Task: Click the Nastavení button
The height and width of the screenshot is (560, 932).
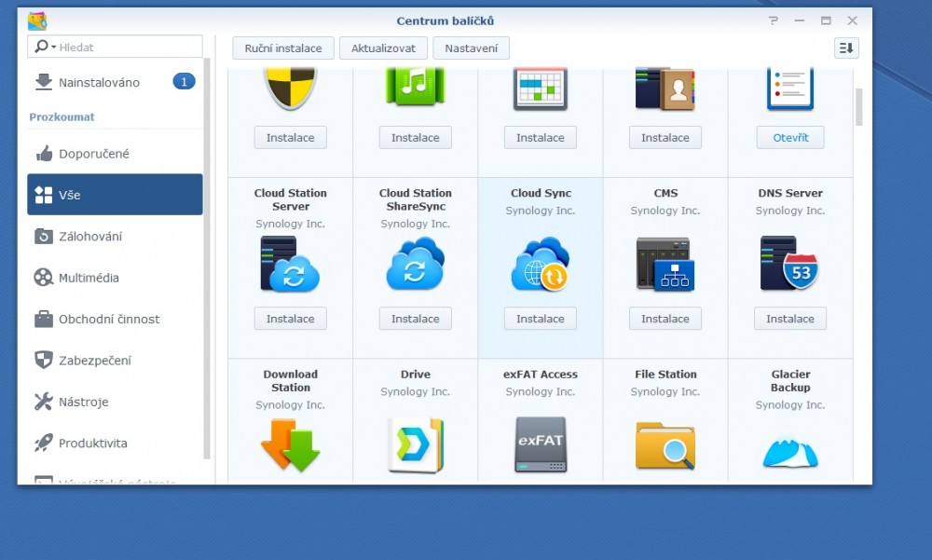Action: (x=471, y=48)
